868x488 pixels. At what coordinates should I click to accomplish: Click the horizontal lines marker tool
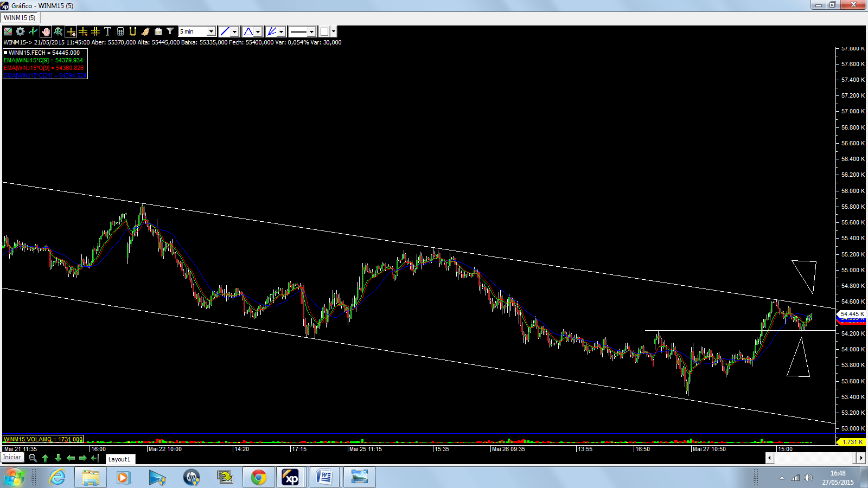click(83, 31)
